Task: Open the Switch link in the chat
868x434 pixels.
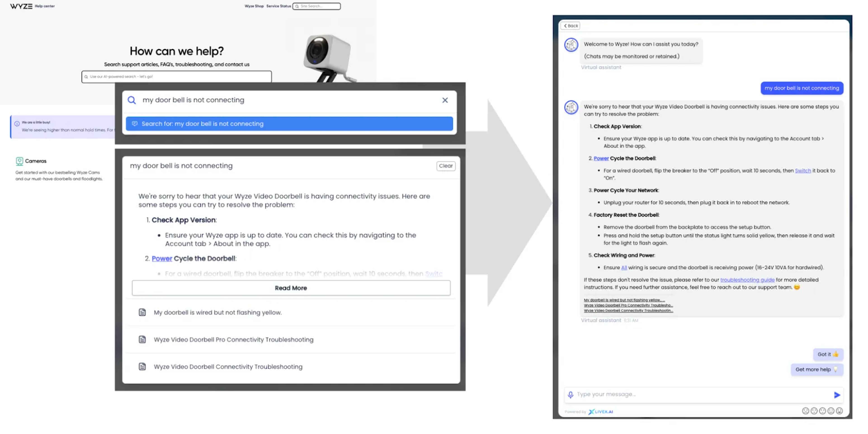Action: 803,170
